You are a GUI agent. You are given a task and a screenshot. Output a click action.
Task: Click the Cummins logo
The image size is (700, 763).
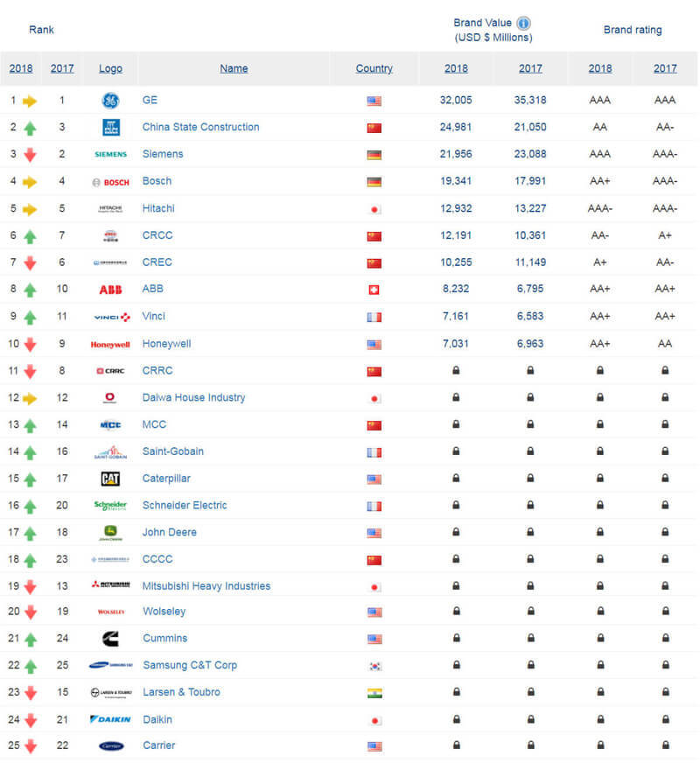click(111, 639)
